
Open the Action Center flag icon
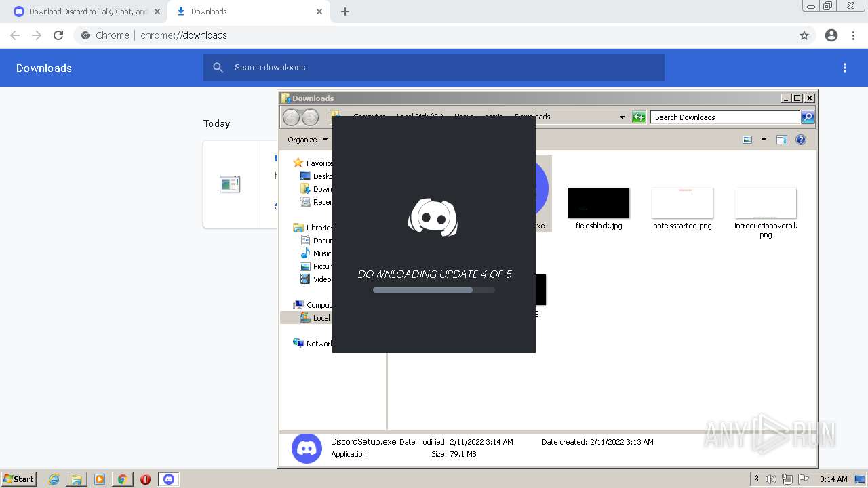(804, 479)
